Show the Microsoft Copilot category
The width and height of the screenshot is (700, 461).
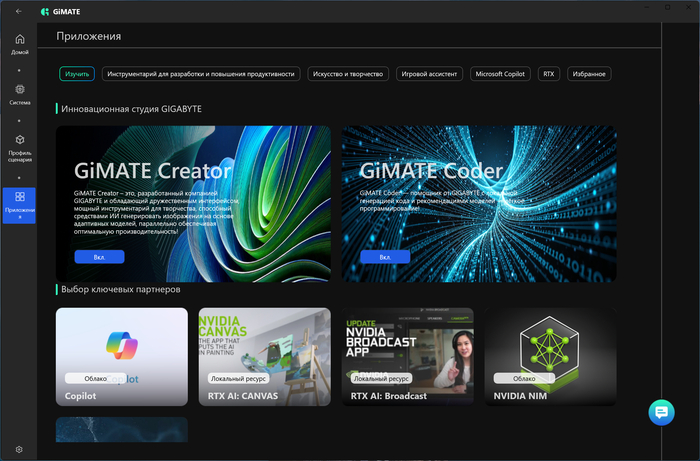[500, 73]
